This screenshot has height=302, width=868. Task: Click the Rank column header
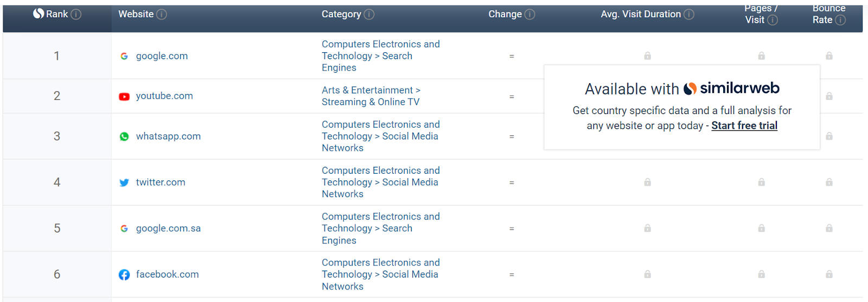point(57,14)
